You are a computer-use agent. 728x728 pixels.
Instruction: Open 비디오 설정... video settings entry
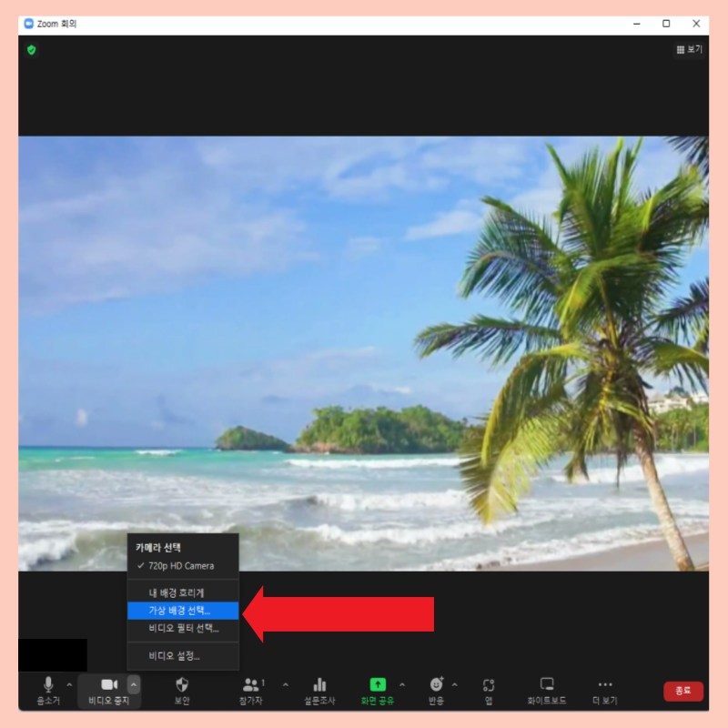pos(183,656)
